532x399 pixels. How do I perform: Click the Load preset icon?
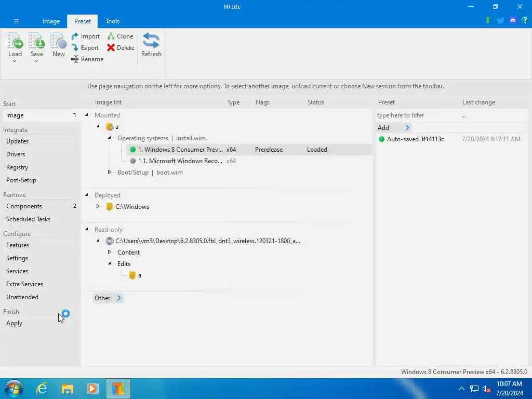coord(15,41)
